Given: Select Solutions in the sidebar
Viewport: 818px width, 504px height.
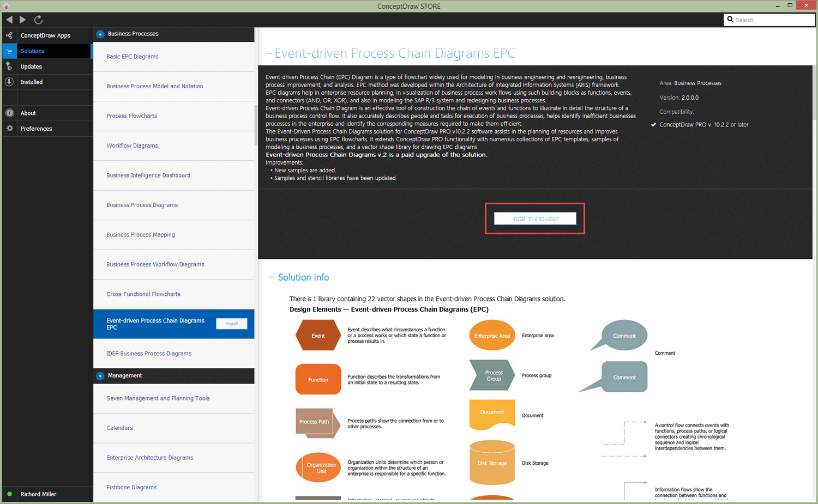Looking at the screenshot, I should pyautogui.click(x=47, y=51).
